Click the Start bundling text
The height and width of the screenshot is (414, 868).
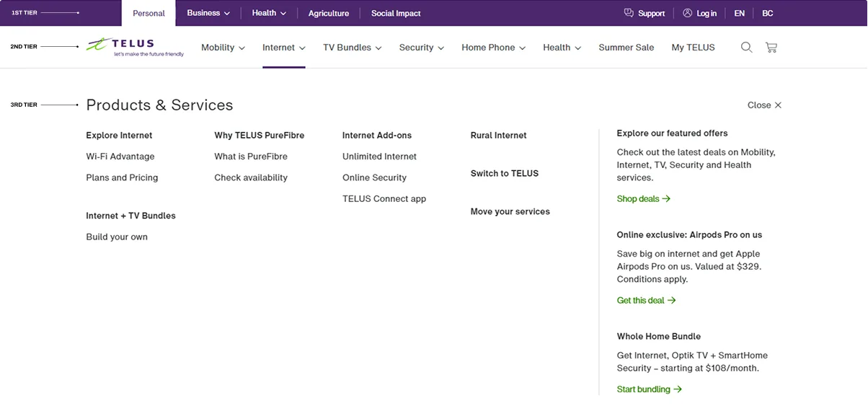(x=644, y=389)
